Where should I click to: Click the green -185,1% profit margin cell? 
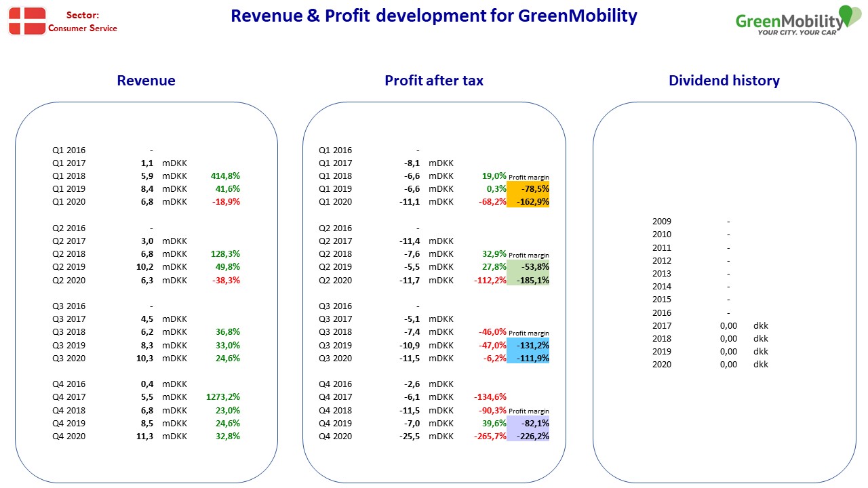(x=528, y=280)
